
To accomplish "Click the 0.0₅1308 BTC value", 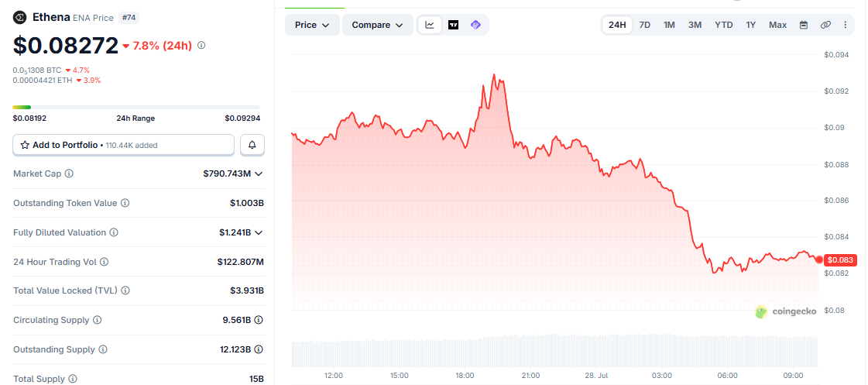I will 37,70.
